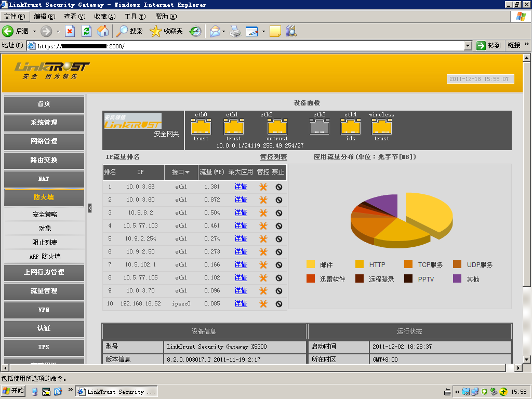Click the eth0 trust port icon
The width and height of the screenshot is (532, 399).
pyautogui.click(x=201, y=127)
